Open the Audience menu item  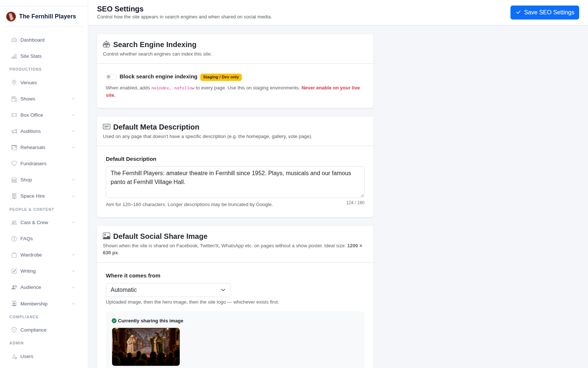point(44,287)
